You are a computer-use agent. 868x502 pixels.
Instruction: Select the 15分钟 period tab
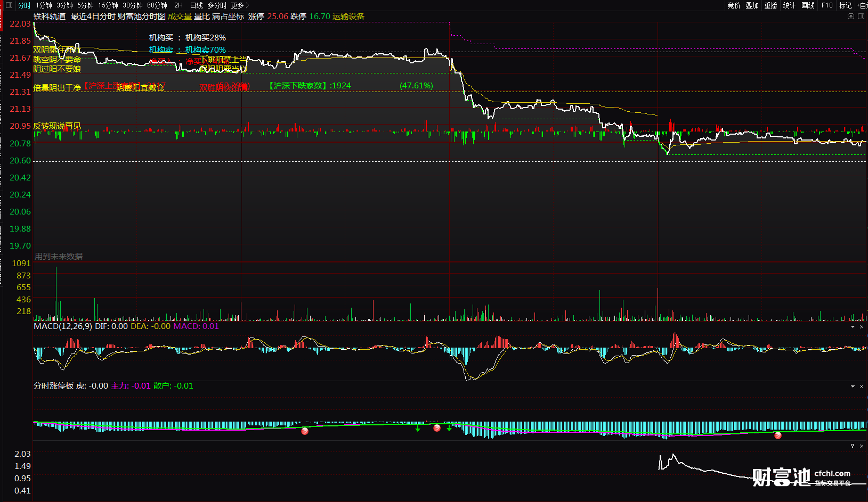[x=108, y=5]
